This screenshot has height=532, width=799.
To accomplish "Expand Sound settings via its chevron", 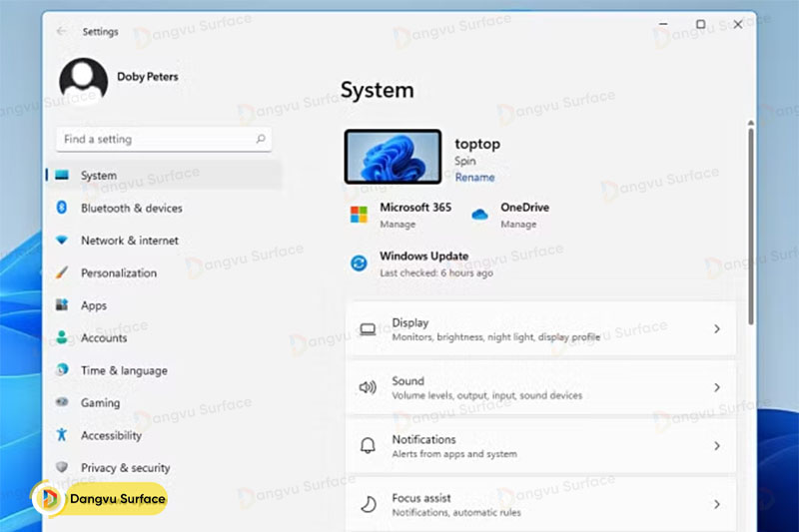I will (717, 388).
